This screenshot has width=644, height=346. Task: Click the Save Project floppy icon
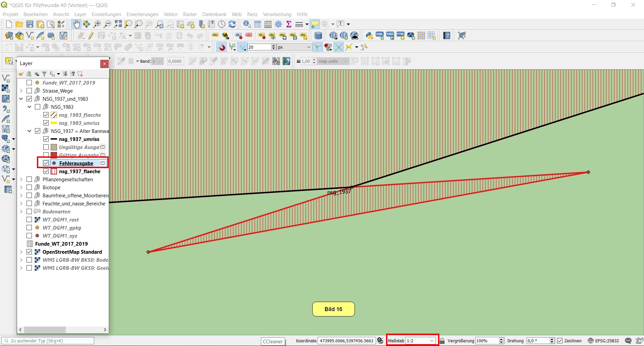coord(30,24)
